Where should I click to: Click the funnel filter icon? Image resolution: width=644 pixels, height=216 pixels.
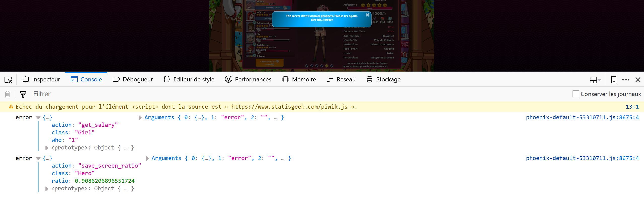coord(23,94)
